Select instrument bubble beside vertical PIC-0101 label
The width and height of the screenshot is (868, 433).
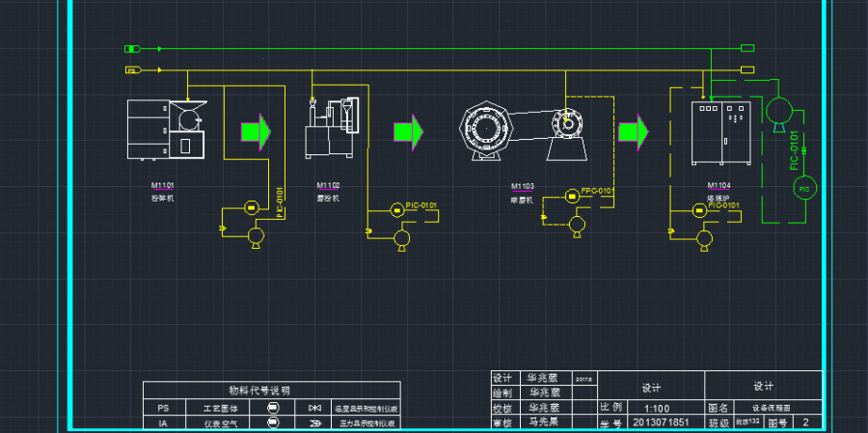coord(252,207)
